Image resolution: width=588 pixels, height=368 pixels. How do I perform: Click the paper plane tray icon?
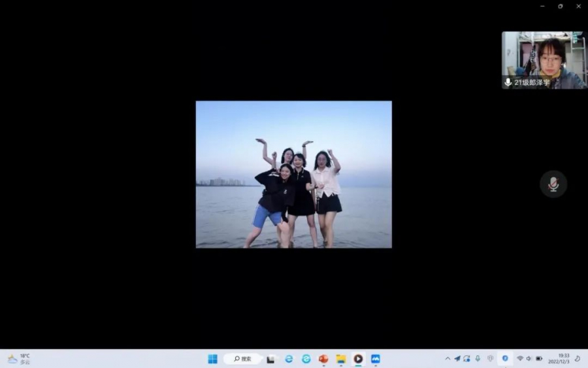pos(457,359)
